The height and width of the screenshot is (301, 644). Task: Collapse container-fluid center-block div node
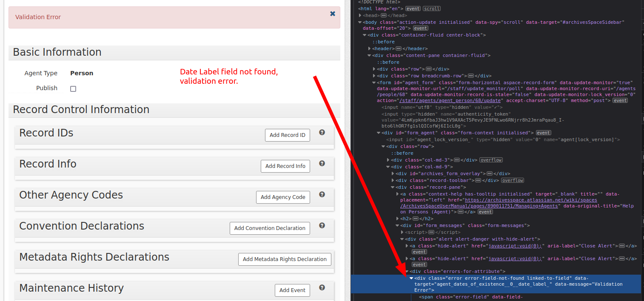[x=365, y=35]
